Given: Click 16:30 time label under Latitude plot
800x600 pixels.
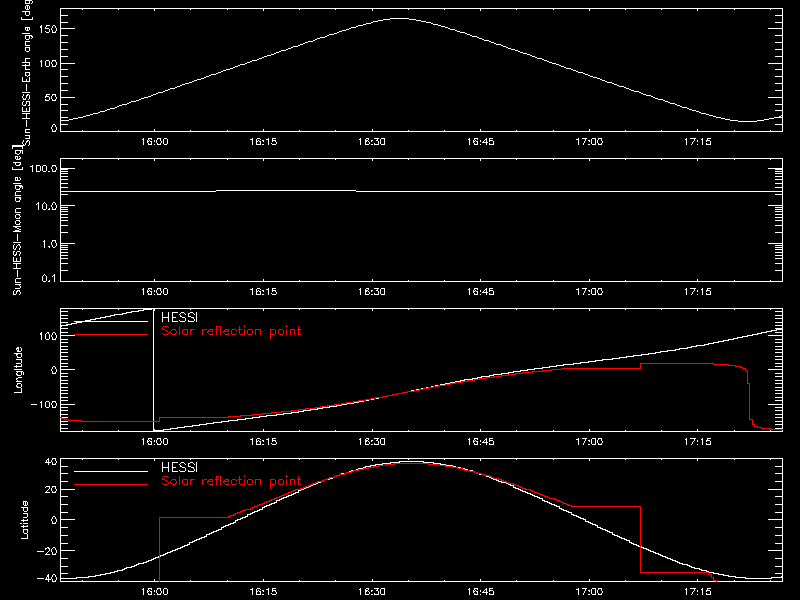Looking at the screenshot, I should coord(372,592).
